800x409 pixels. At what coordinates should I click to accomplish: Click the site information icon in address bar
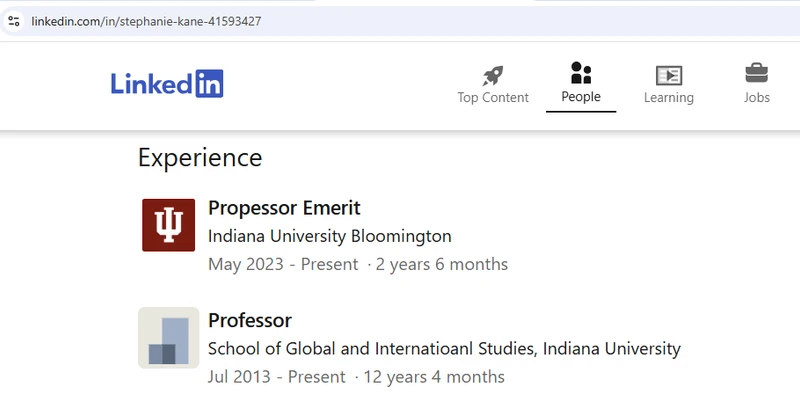[x=14, y=21]
